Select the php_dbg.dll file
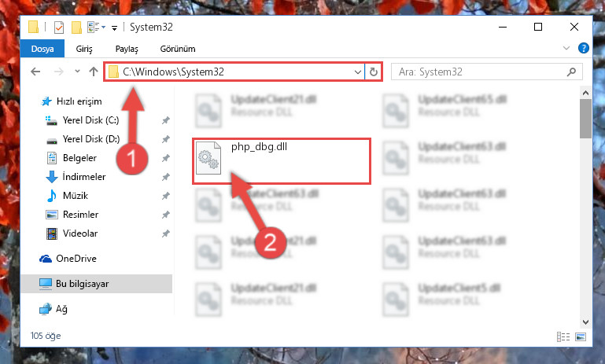 pyautogui.click(x=282, y=161)
